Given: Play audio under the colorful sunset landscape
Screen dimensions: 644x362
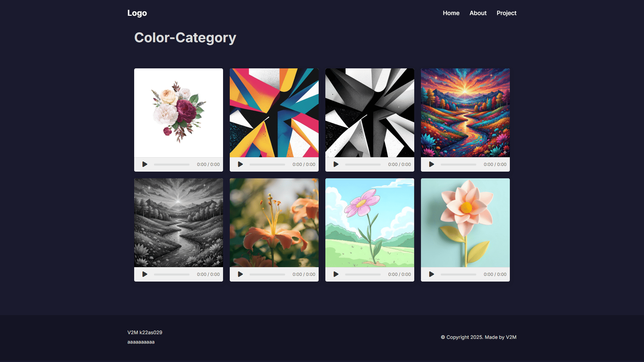Looking at the screenshot, I should coord(431,164).
